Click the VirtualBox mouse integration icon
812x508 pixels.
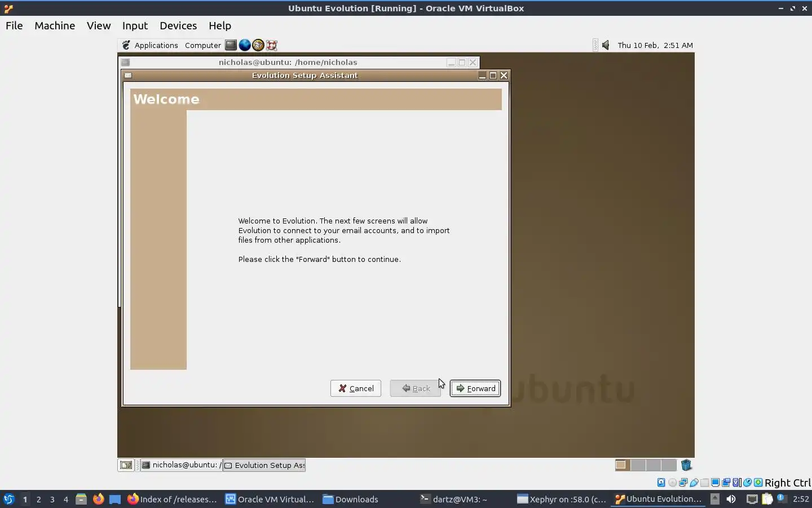(x=747, y=483)
